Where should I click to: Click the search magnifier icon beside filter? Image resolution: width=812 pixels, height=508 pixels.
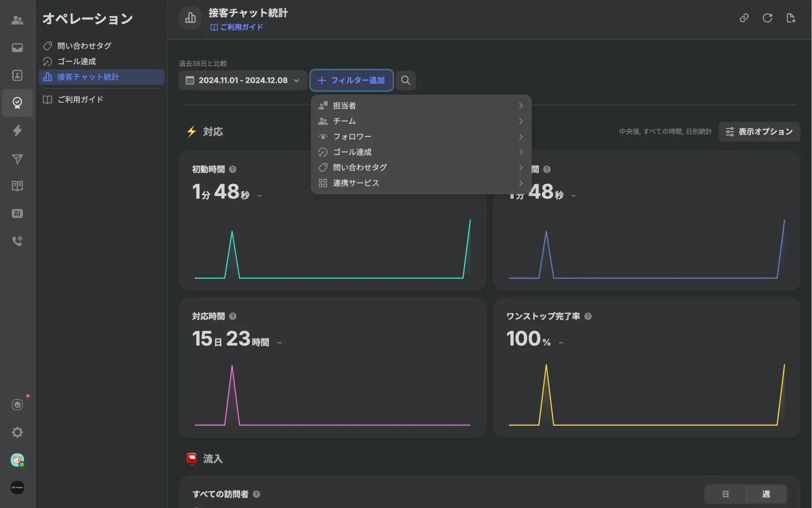point(406,80)
